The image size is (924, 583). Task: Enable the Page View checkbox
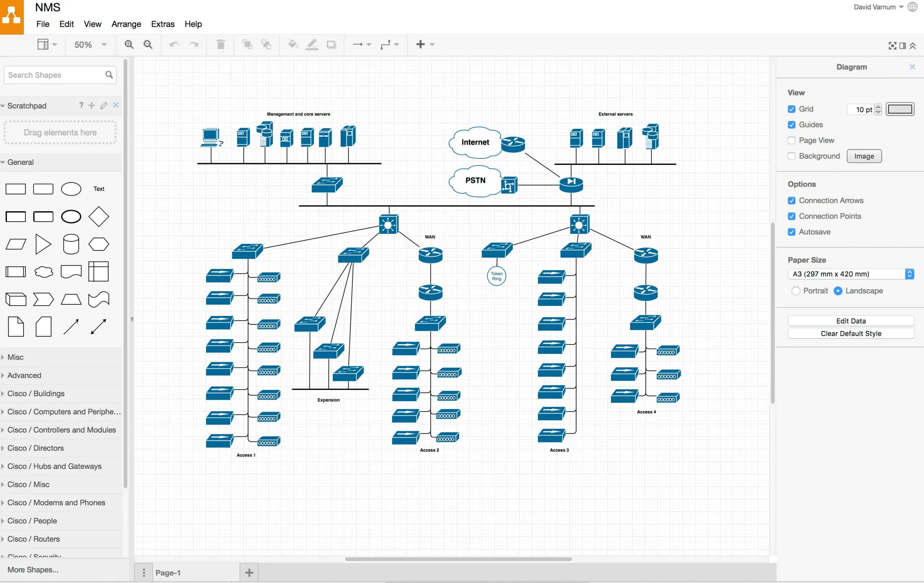click(791, 140)
